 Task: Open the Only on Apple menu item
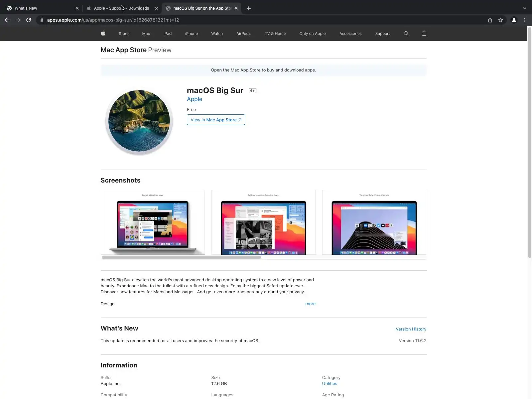313,34
